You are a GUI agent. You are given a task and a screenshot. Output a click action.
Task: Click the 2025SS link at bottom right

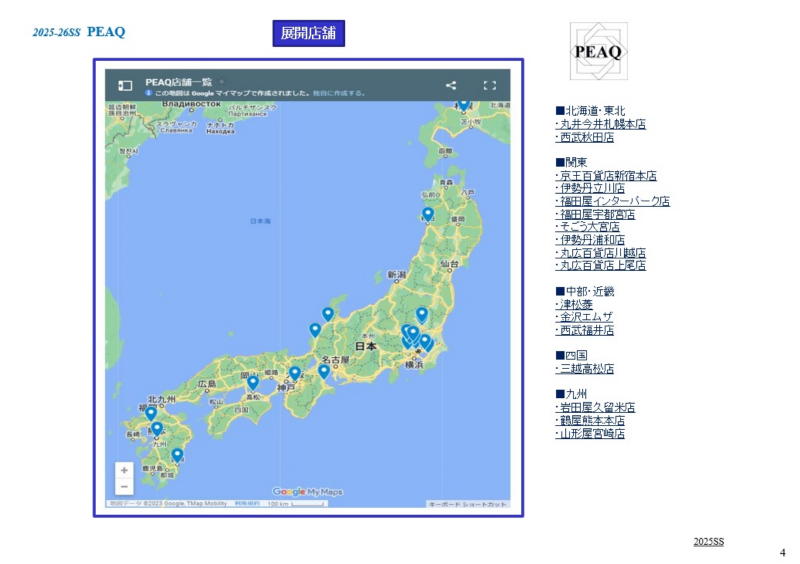coord(708,541)
